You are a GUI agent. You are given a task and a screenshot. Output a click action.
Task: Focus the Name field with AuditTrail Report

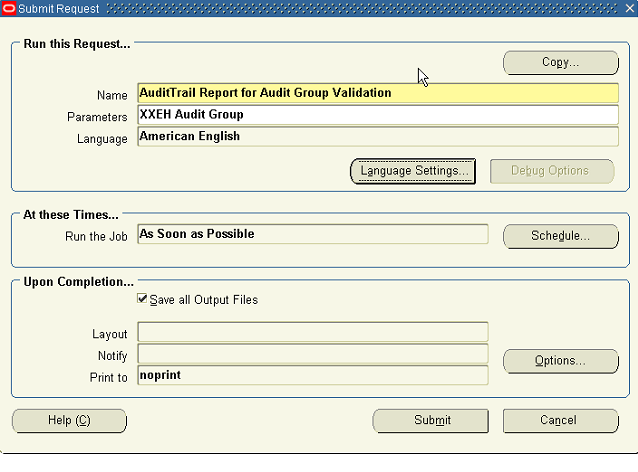point(378,93)
